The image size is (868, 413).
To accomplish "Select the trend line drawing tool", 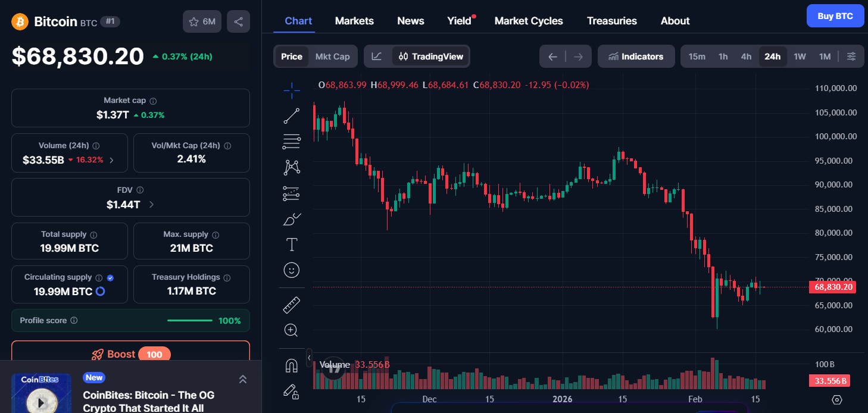I will pos(291,116).
